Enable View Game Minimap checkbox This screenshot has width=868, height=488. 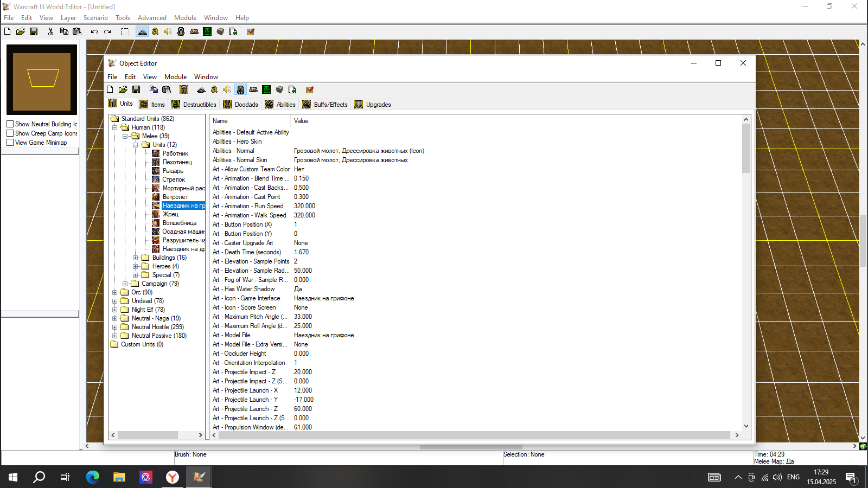[10, 143]
